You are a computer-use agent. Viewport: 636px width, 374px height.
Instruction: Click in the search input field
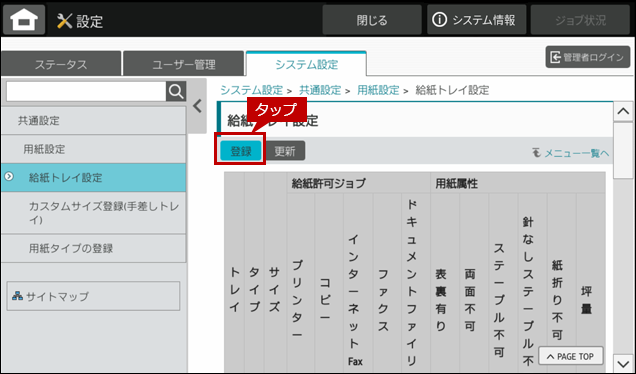[86, 92]
